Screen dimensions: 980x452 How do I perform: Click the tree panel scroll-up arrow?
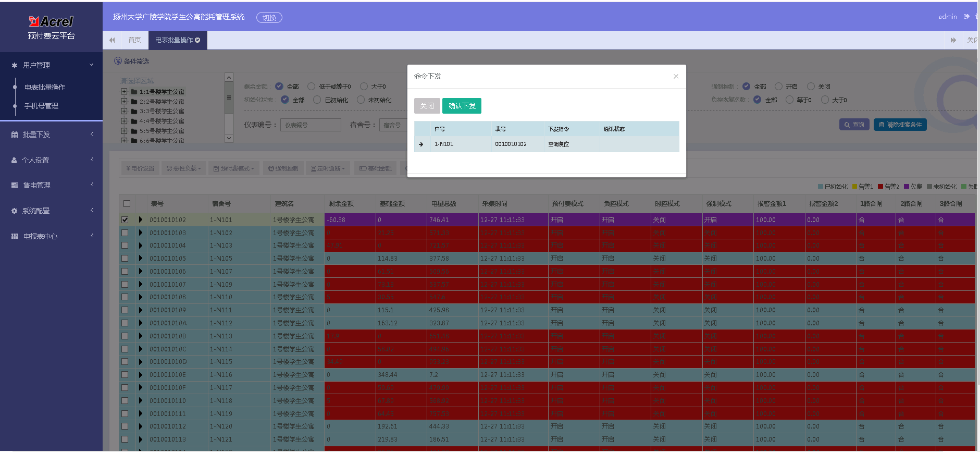pyautogui.click(x=229, y=77)
